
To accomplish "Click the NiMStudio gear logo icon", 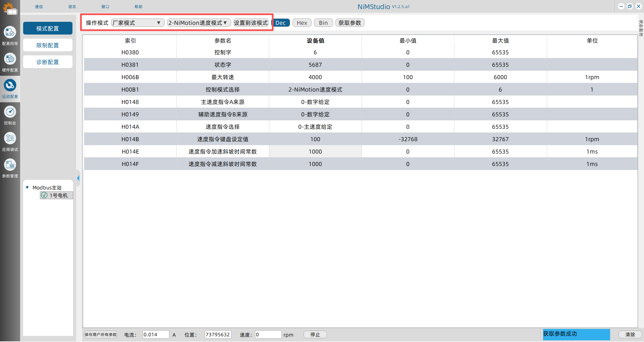I will tap(10, 8).
